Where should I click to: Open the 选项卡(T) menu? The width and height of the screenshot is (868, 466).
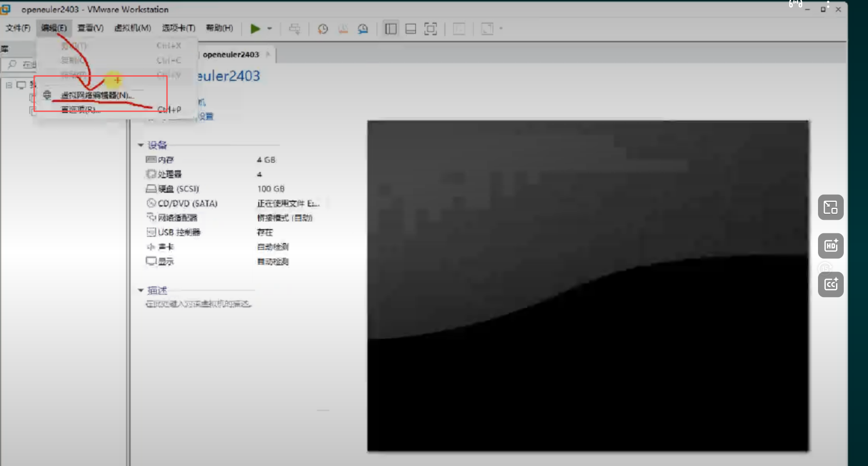pyautogui.click(x=178, y=28)
